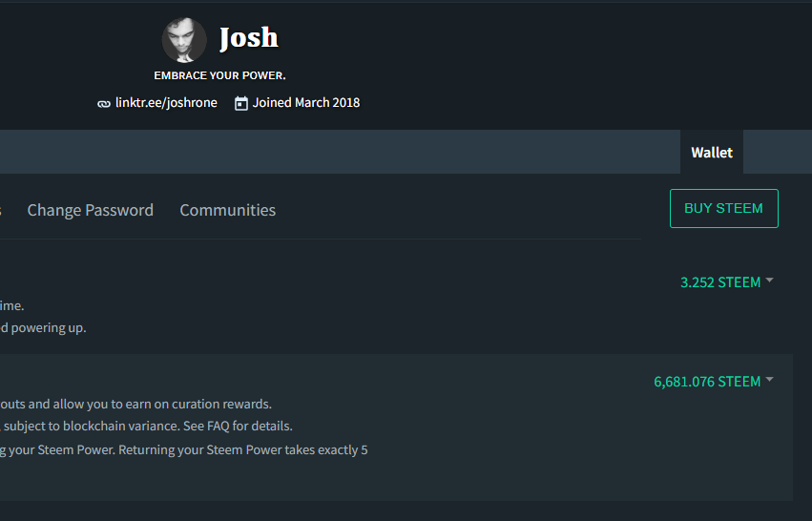Click the Josh profile name heading
812x521 pixels.
point(249,38)
